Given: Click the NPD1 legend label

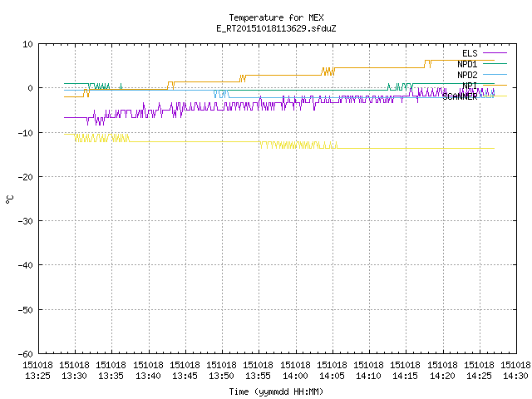Looking at the screenshot, I should click(467, 64).
